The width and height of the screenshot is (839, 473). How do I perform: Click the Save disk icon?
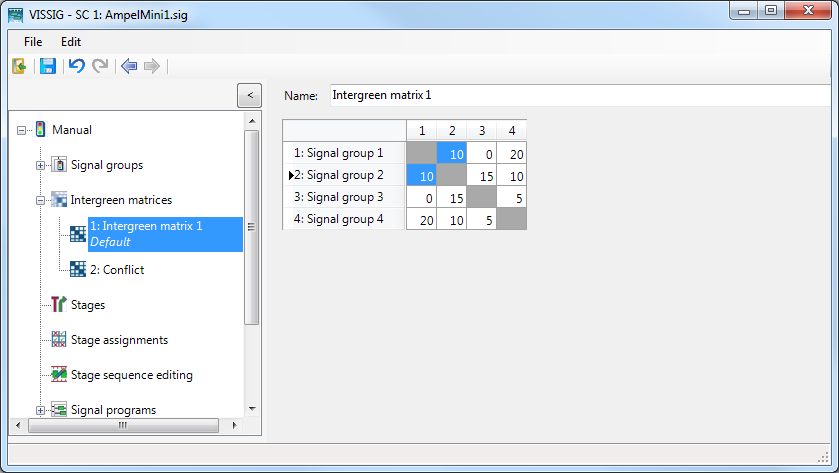click(x=47, y=67)
